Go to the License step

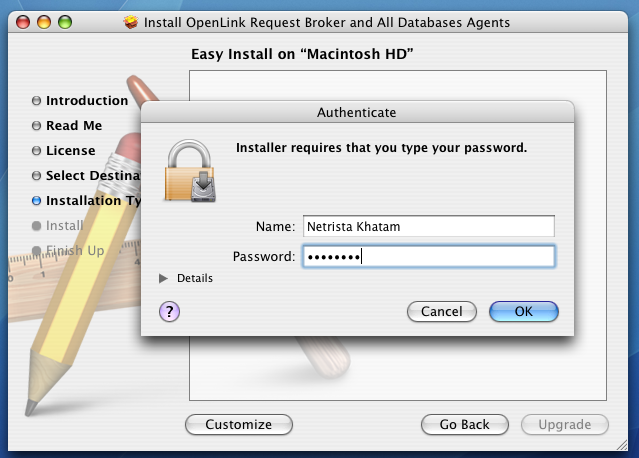point(70,151)
